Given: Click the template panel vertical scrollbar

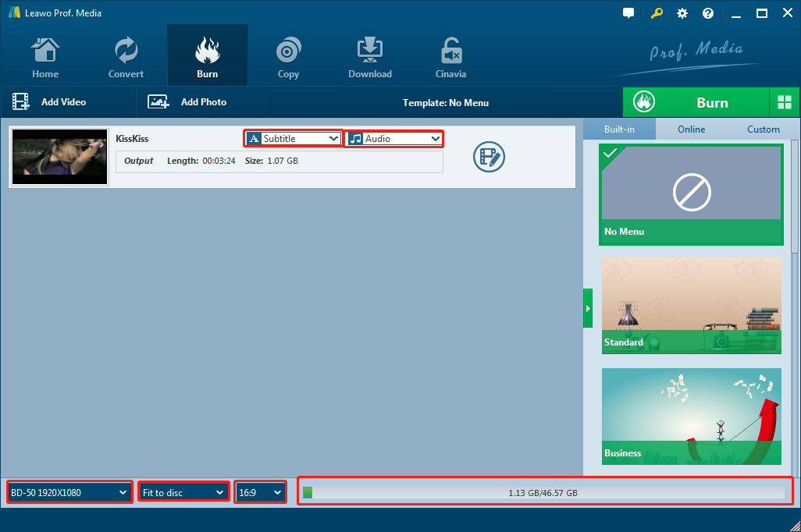Looking at the screenshot, I should (795, 197).
